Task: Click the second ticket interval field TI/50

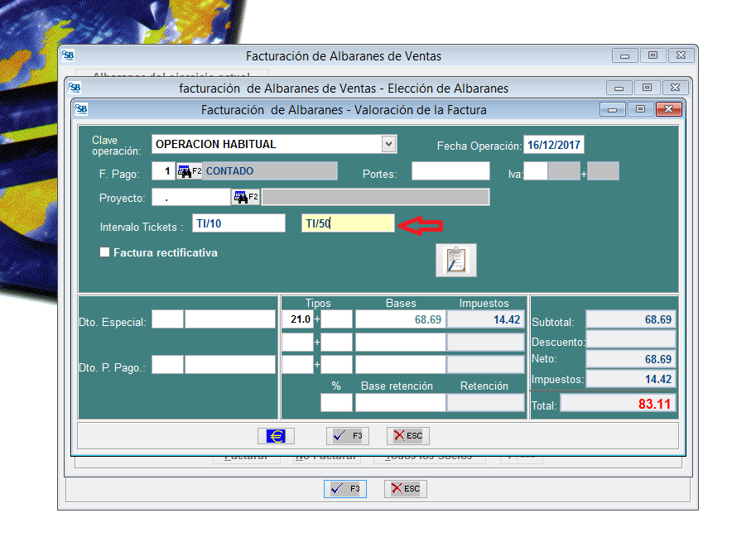Action: coord(348,223)
